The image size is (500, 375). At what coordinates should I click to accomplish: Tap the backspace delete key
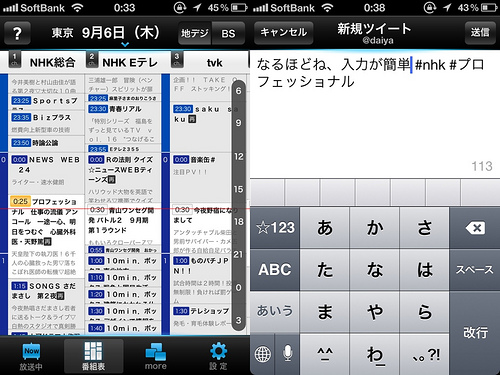475,228
